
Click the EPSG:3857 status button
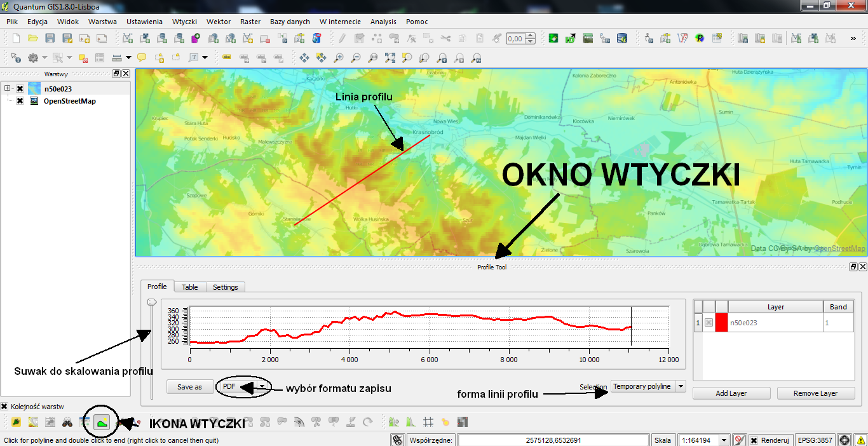815,440
